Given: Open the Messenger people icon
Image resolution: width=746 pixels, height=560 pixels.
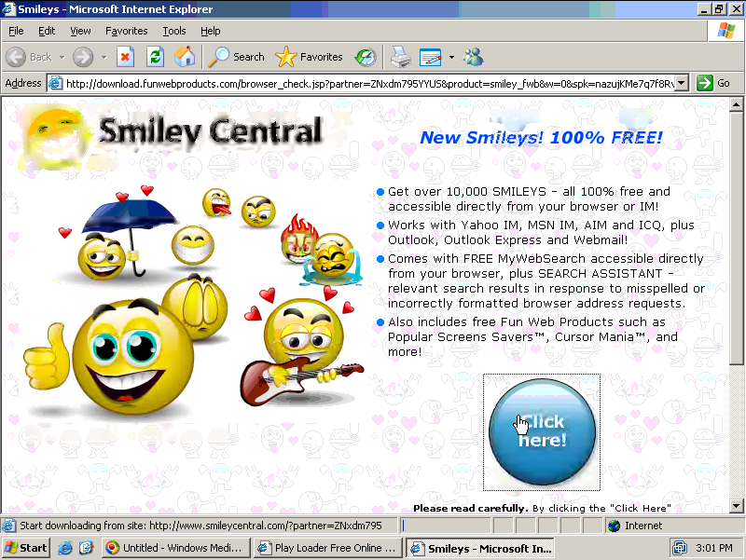Looking at the screenshot, I should [473, 57].
